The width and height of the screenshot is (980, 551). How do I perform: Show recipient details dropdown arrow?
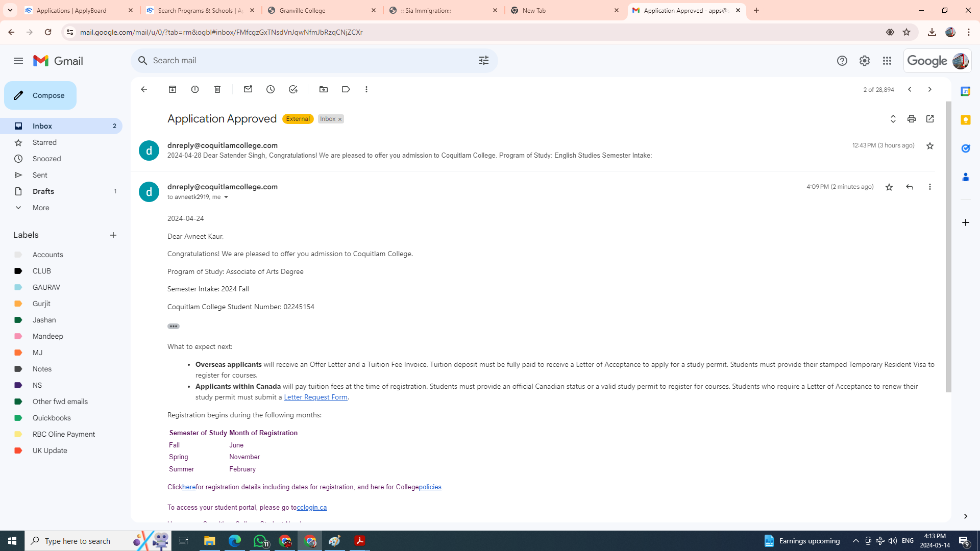coord(226,197)
